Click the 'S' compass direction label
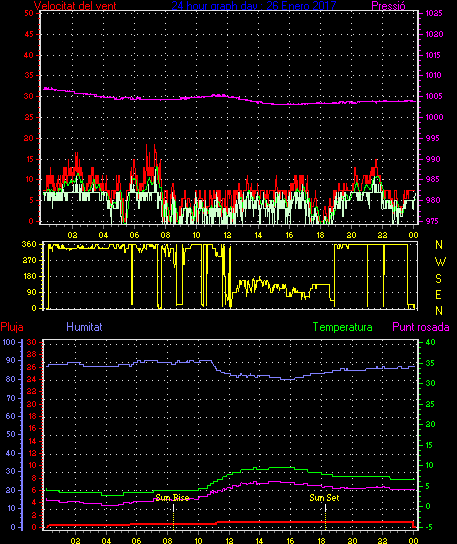 coord(438,278)
